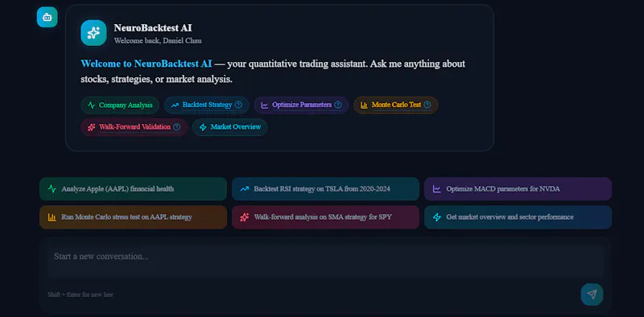
Task: Click the 'NeuroBacktest AI' title text
Action: coord(153,28)
